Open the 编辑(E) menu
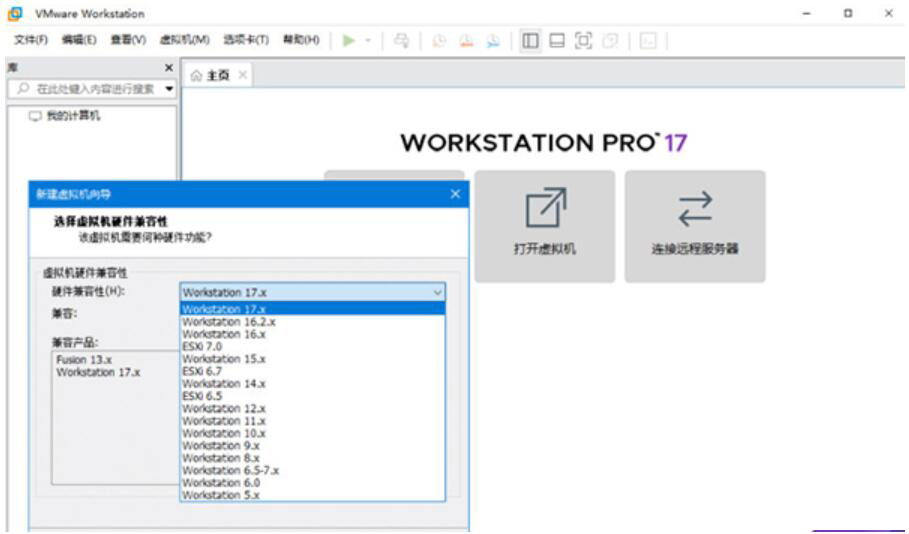The width and height of the screenshot is (909, 534). click(x=79, y=40)
